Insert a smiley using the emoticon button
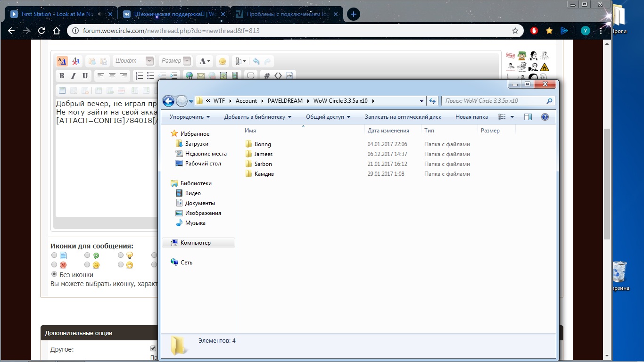Viewport: 644px width, 362px height. pos(223,61)
